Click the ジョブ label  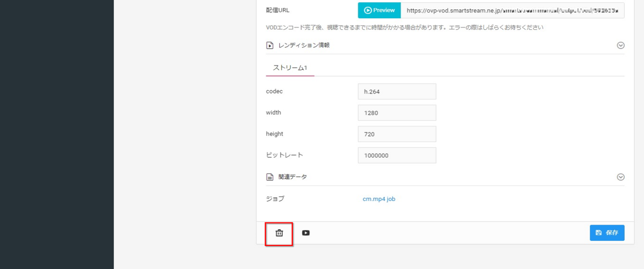[275, 199]
